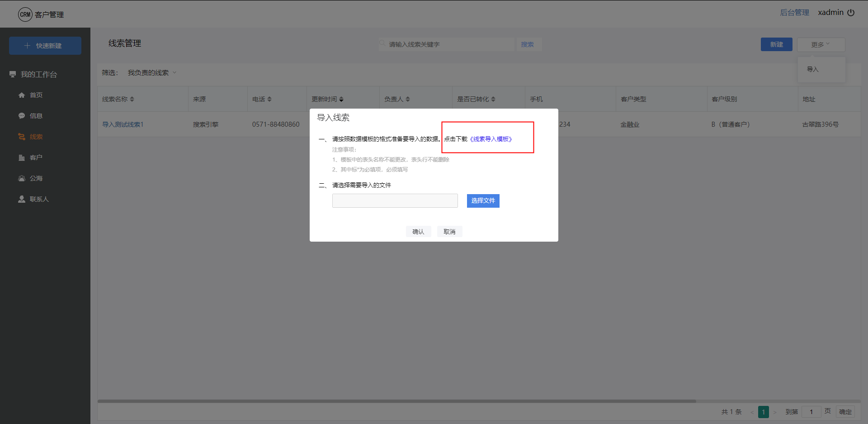Click the plus icon on 快速新建
This screenshot has width=868, height=424.
(x=27, y=46)
